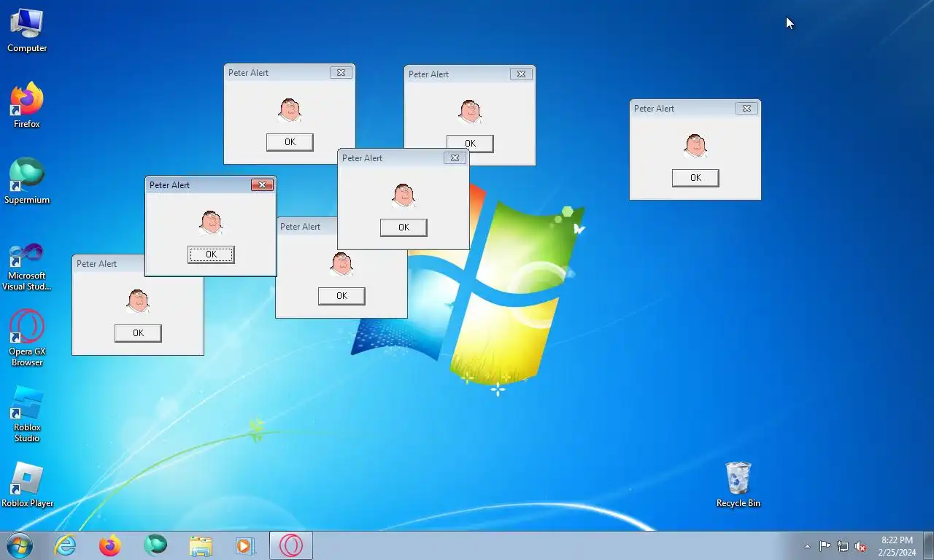This screenshot has width=934, height=560.
Task: Launch Firefox from the taskbar
Action: (110, 545)
